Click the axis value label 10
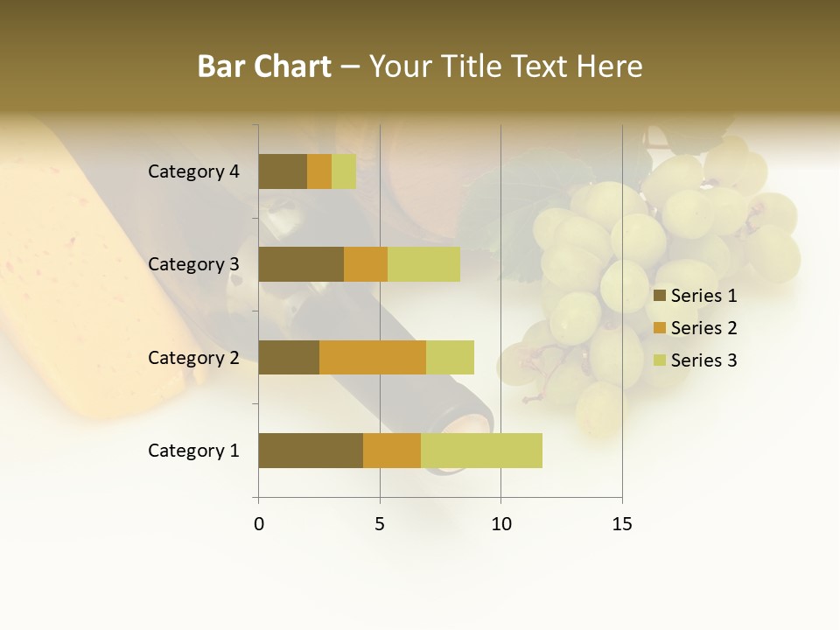The width and height of the screenshot is (840, 630). (x=500, y=524)
